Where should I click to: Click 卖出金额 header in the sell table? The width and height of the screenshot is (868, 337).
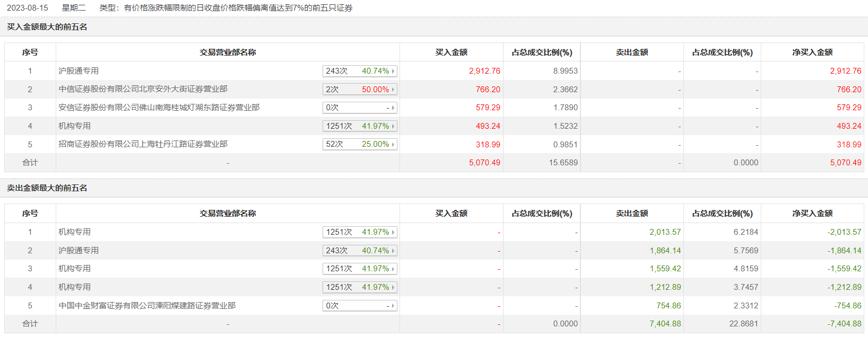(x=632, y=214)
